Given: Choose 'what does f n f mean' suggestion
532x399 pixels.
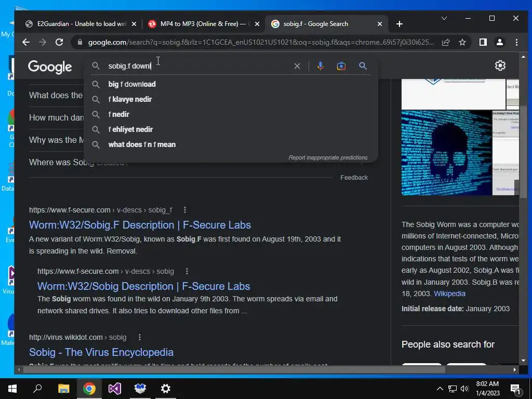Looking at the screenshot, I should click(x=231, y=144).
